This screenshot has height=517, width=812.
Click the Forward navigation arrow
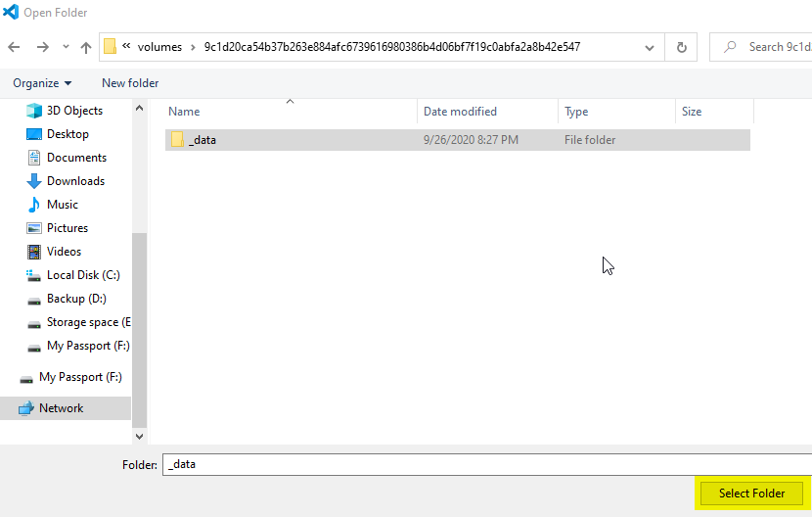pyautogui.click(x=42, y=47)
